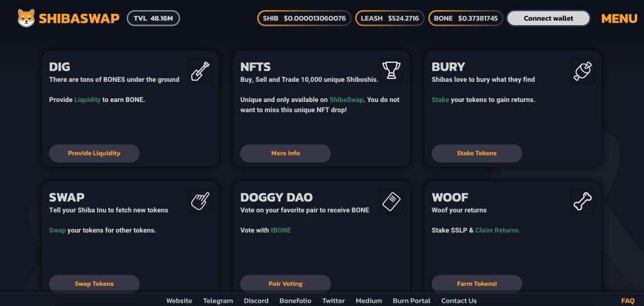
Task: Click the Shiba Inu logo icon
Action: (26, 18)
